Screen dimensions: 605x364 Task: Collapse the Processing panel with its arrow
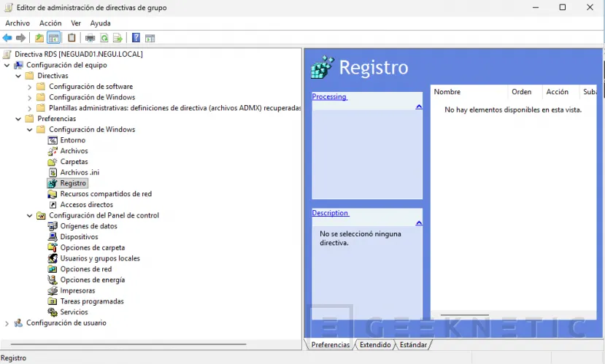tap(418, 107)
